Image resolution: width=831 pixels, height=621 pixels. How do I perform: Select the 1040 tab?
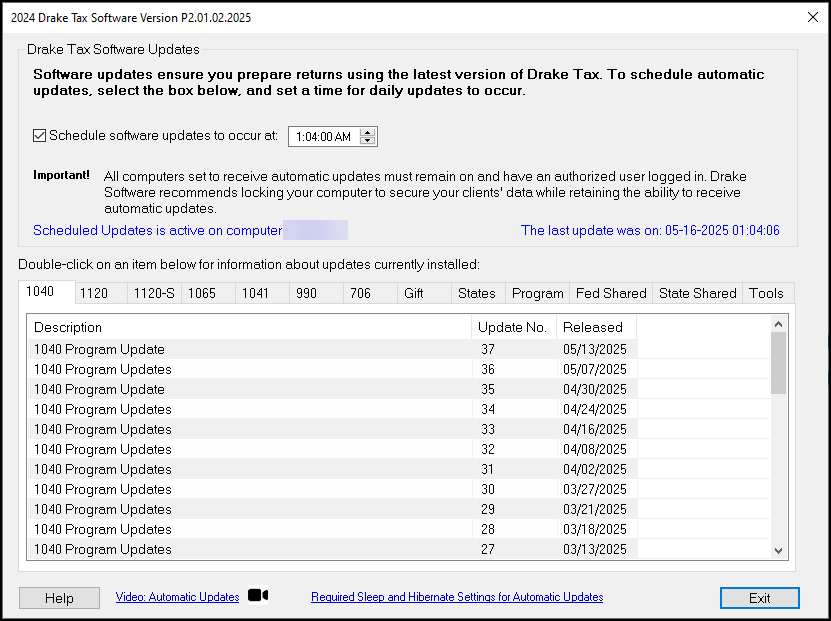(47, 292)
